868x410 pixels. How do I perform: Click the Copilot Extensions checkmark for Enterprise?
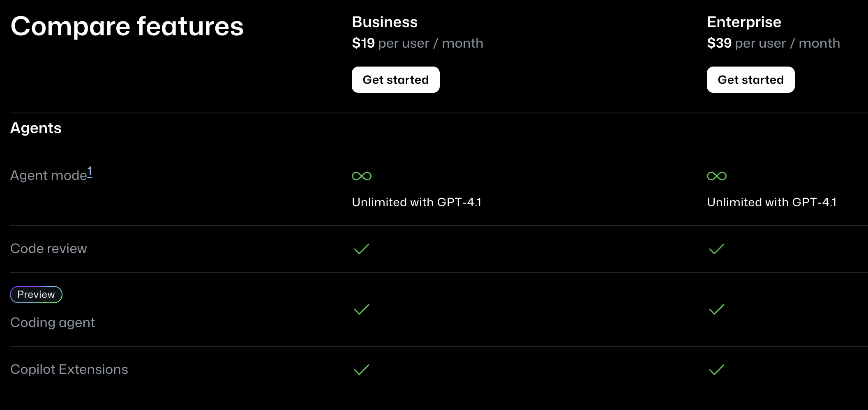tap(716, 370)
